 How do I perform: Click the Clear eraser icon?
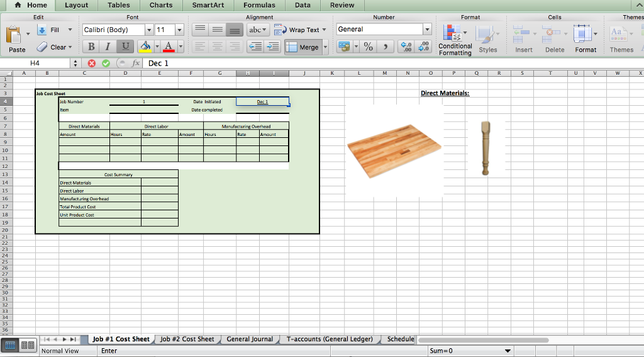click(x=42, y=47)
